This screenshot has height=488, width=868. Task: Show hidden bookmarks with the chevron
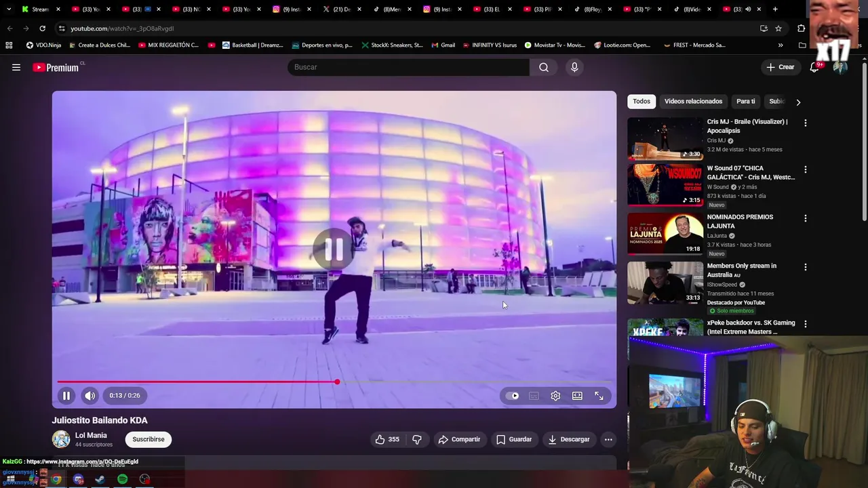(x=781, y=45)
